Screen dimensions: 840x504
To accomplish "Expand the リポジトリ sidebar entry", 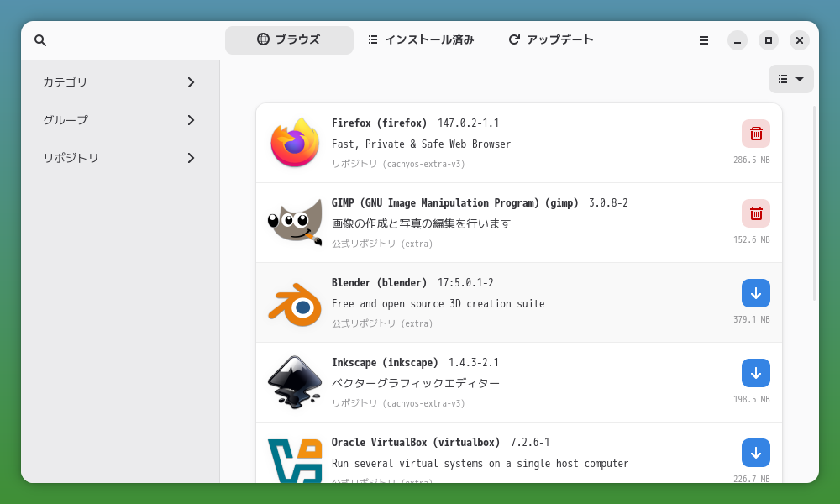I will (120, 158).
